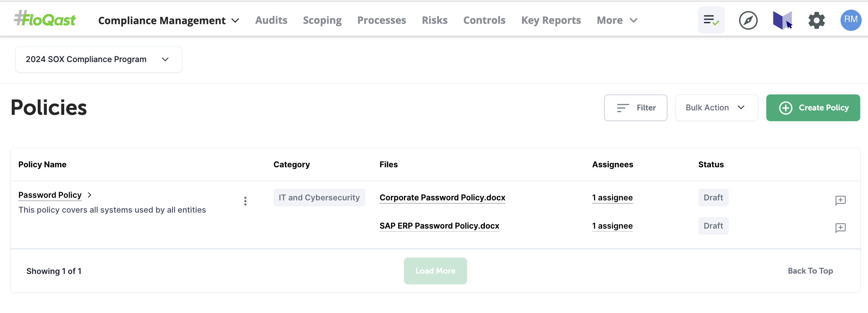This screenshot has width=868, height=313.
Task: Expand the More navigation menu
Action: [x=617, y=20]
